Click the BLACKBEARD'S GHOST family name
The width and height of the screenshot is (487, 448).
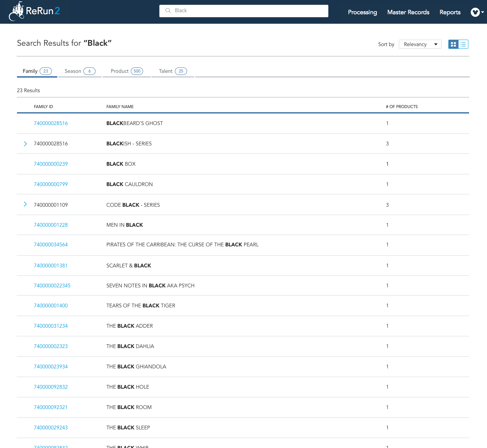[135, 123]
